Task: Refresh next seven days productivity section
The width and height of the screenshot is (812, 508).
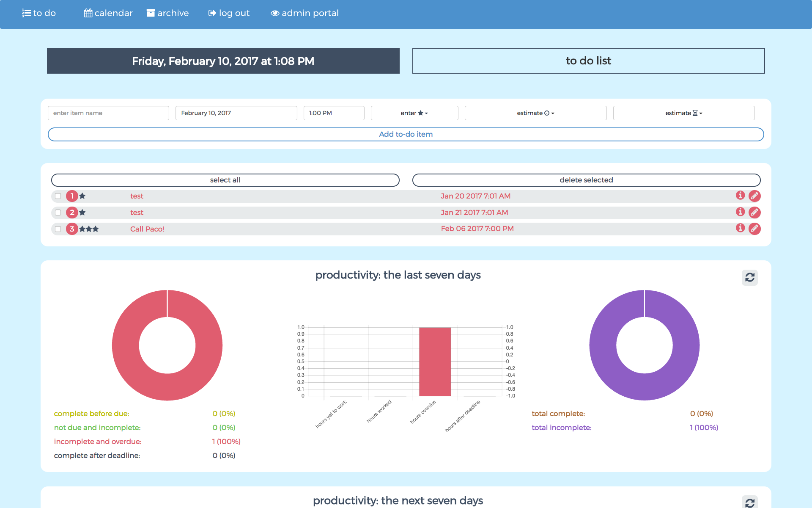Action: (749, 502)
